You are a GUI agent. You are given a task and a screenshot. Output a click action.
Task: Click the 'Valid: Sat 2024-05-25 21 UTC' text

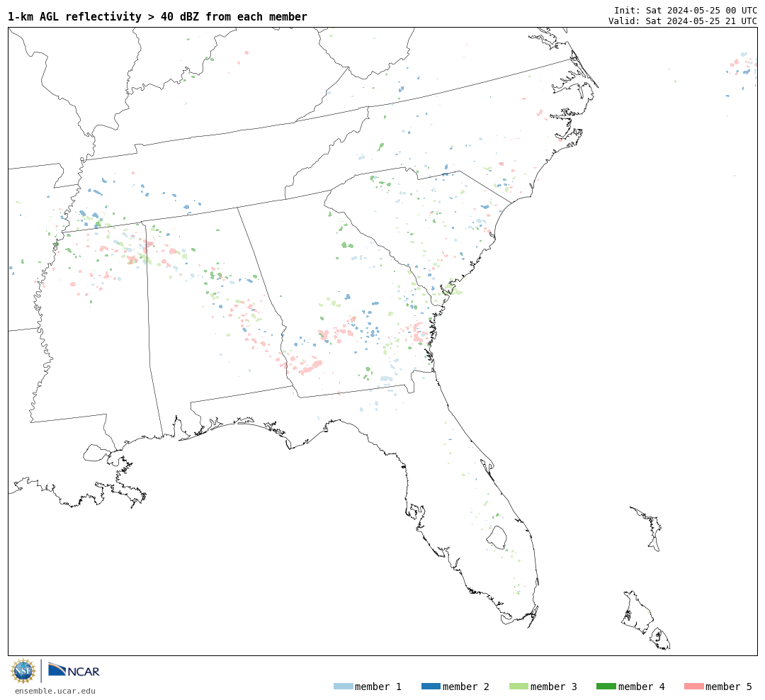683,21
